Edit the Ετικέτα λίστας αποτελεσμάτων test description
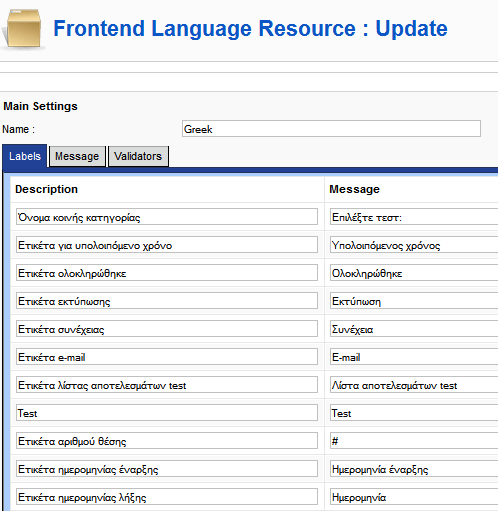 pyautogui.click(x=167, y=385)
